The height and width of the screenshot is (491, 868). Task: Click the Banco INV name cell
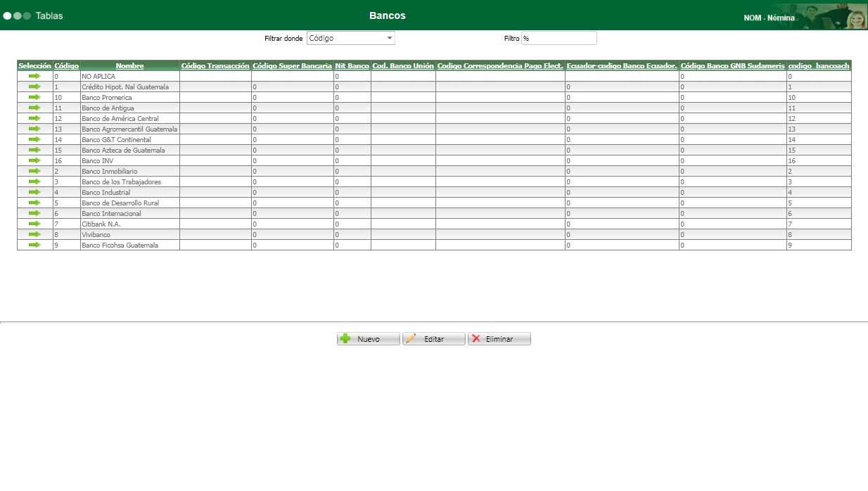pyautogui.click(x=130, y=160)
